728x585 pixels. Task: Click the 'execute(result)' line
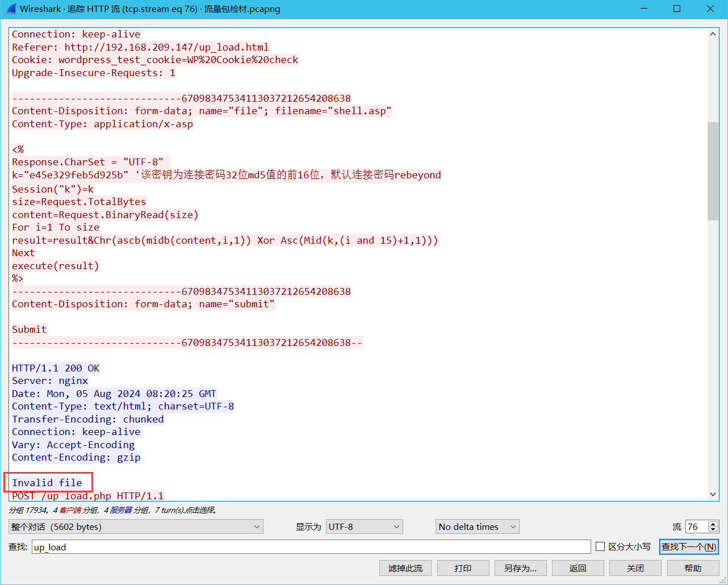point(56,266)
